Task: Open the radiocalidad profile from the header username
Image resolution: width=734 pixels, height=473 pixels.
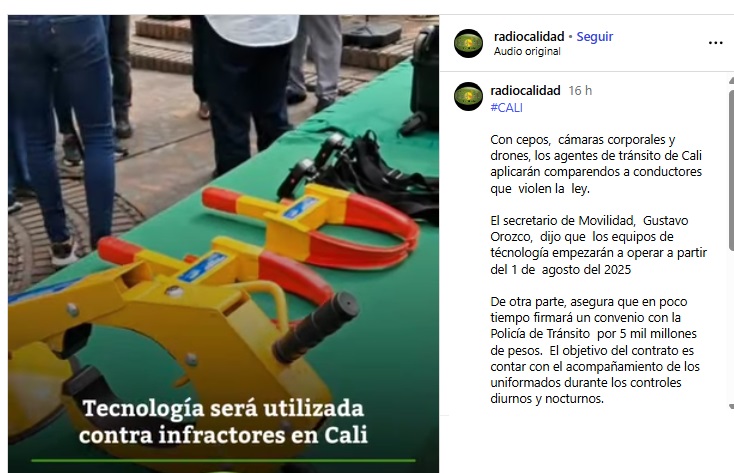Action: pos(529,37)
